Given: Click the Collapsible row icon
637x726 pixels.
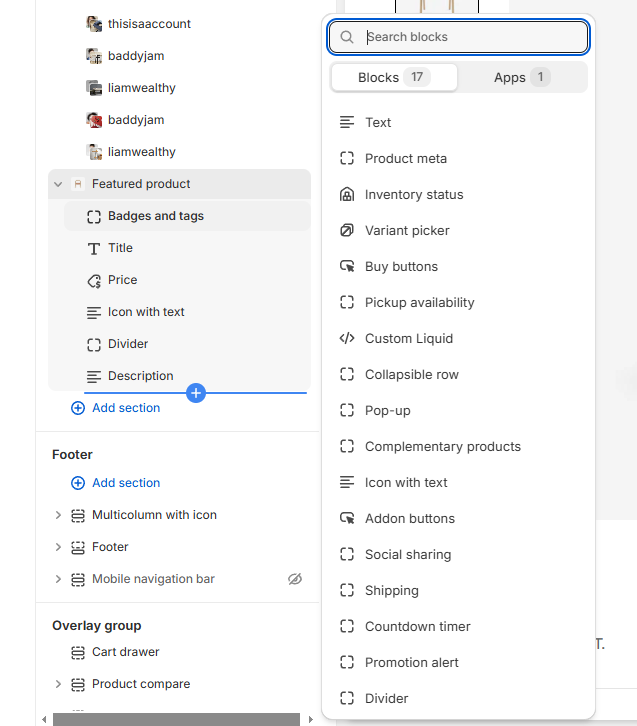Looking at the screenshot, I should point(347,375).
